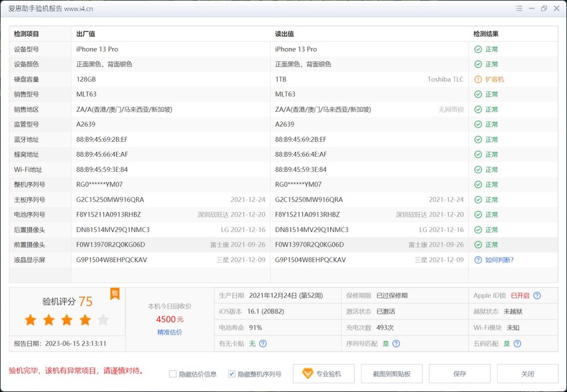The image size is (567, 392).
Task: Click the 扩容机 result text
Action: [x=494, y=79]
